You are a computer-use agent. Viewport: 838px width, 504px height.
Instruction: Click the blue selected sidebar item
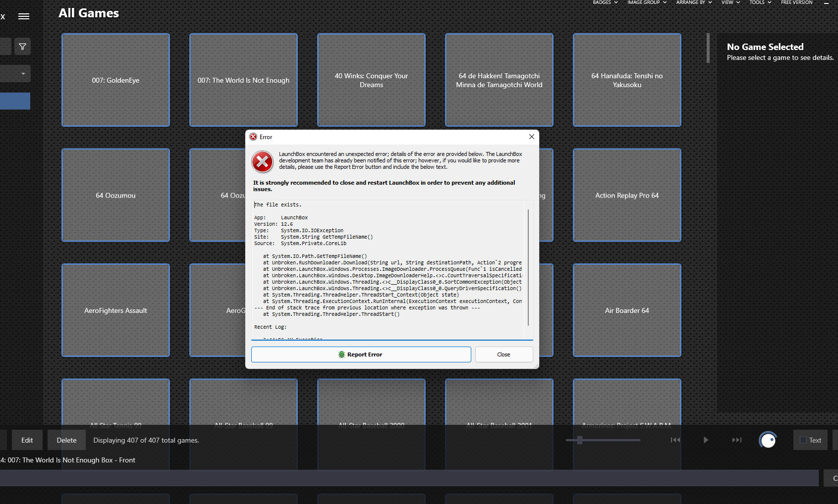(x=15, y=101)
